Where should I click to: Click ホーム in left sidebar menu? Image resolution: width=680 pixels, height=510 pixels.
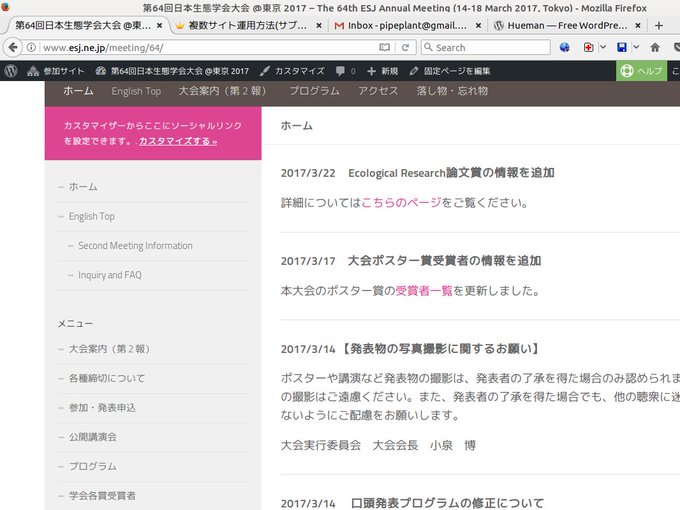(83, 187)
